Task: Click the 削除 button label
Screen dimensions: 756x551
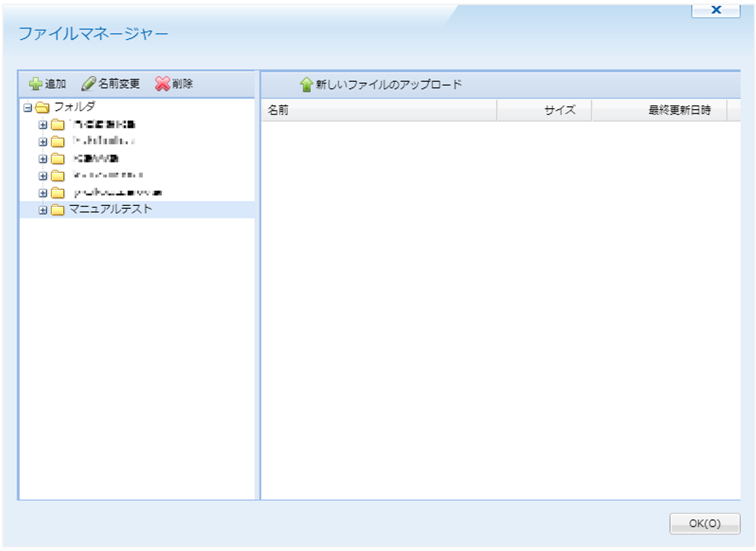Action: (182, 84)
